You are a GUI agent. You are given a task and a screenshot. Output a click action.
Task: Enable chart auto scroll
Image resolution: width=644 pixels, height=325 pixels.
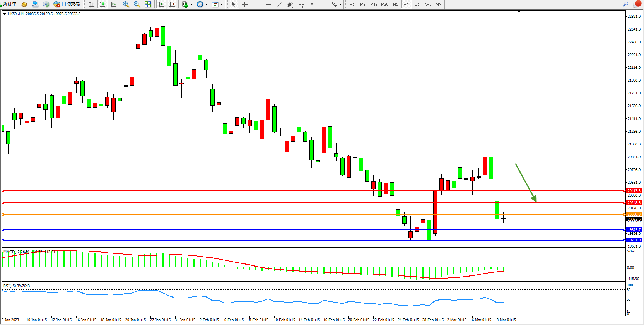(x=162, y=4)
